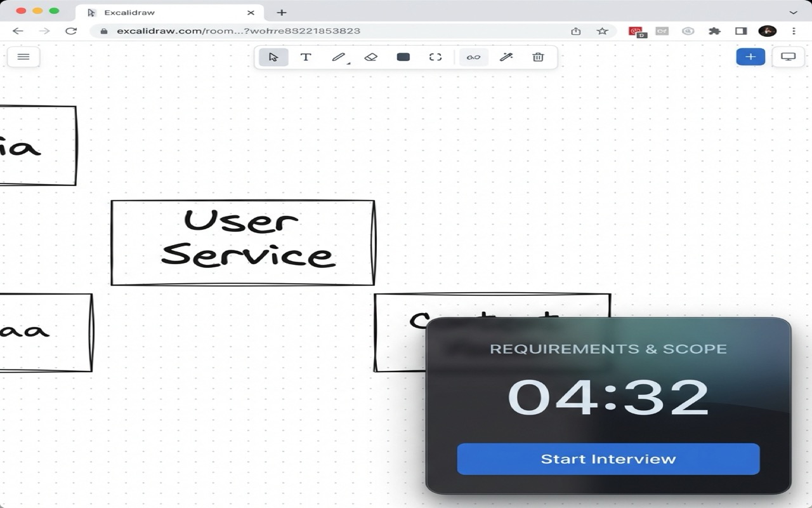This screenshot has width=812, height=508.
Task: Select the Frame tool
Action: tap(435, 57)
